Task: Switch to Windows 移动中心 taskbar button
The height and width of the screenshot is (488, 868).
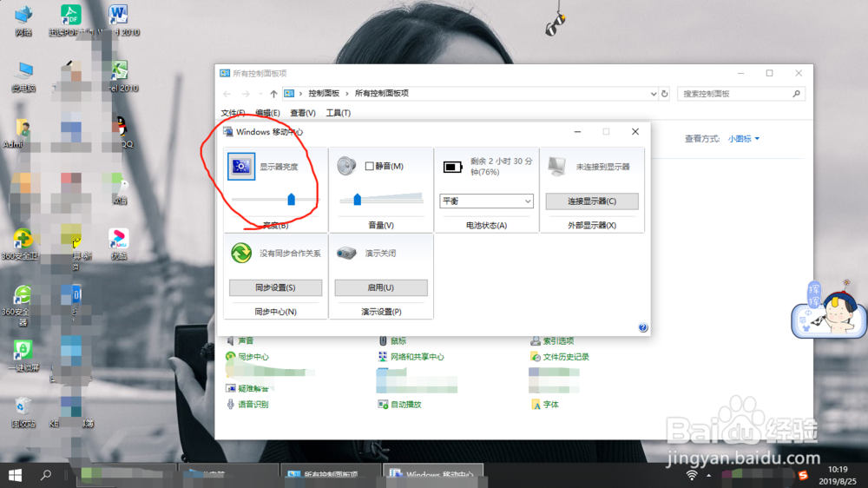Action: point(433,475)
